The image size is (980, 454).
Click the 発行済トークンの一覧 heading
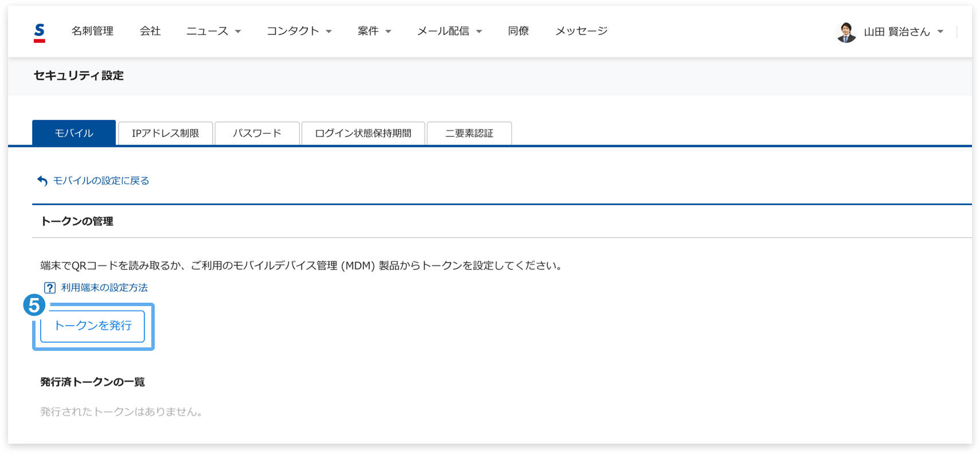92,382
